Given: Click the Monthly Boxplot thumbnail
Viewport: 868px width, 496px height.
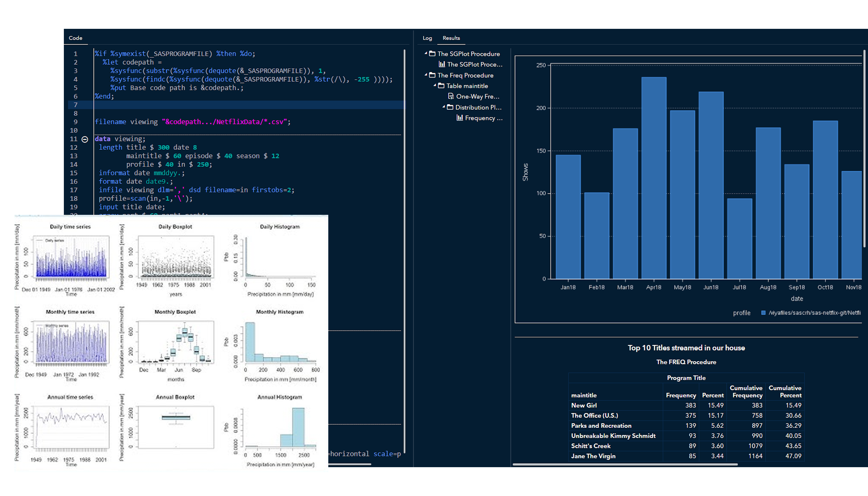Looking at the screenshot, I should coord(175,342).
